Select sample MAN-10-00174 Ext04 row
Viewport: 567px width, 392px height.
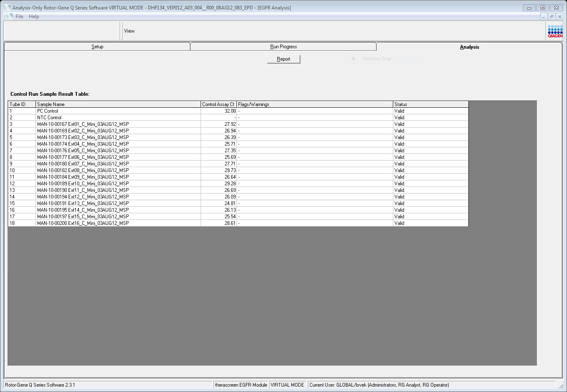[238, 144]
